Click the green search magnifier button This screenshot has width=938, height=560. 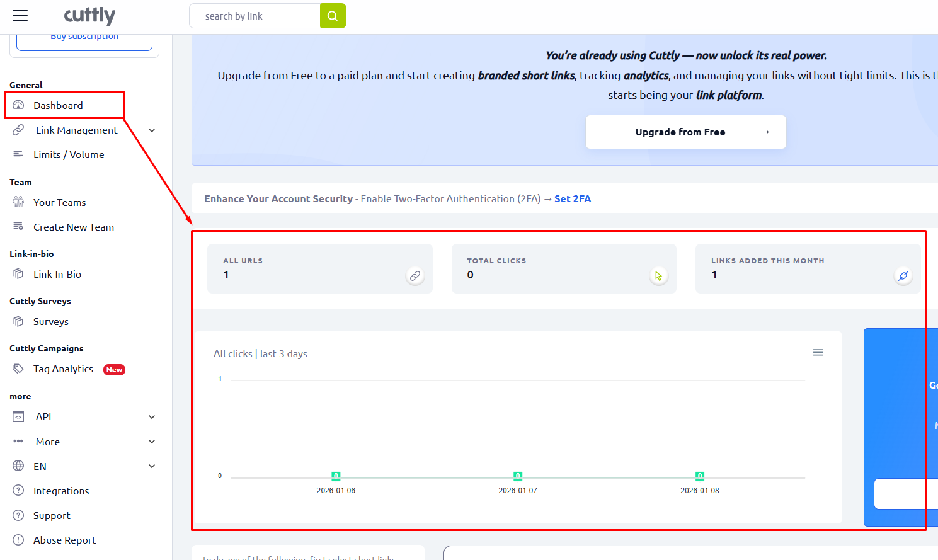click(x=333, y=16)
